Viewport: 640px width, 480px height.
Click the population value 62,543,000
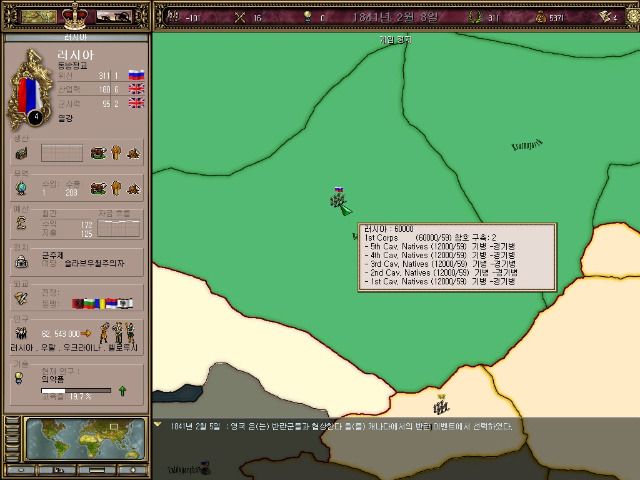[x=60, y=334]
